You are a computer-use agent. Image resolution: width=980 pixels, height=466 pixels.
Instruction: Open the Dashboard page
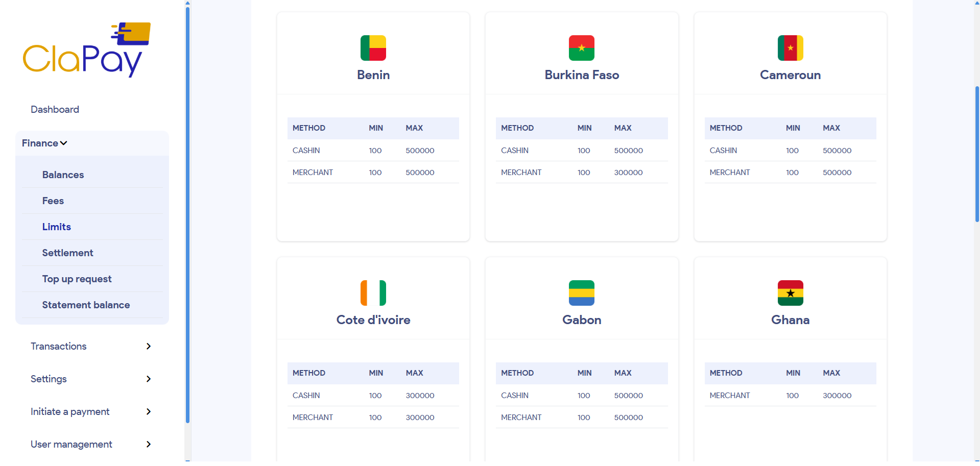pos(55,109)
